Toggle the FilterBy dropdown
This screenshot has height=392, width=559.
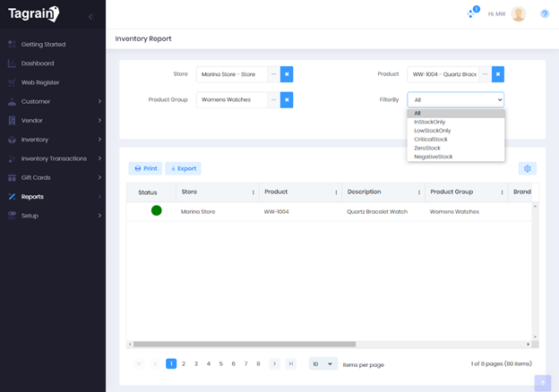pos(456,99)
